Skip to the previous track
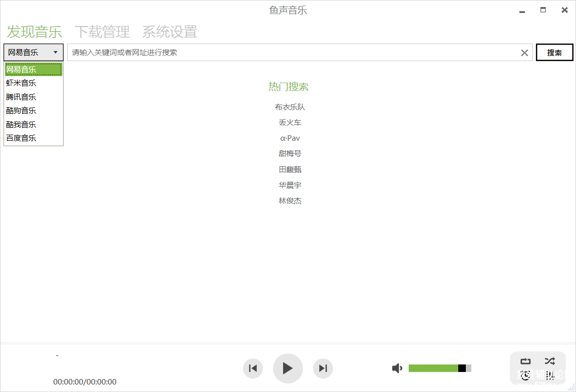Image resolution: width=576 pixels, height=392 pixels. (x=253, y=368)
